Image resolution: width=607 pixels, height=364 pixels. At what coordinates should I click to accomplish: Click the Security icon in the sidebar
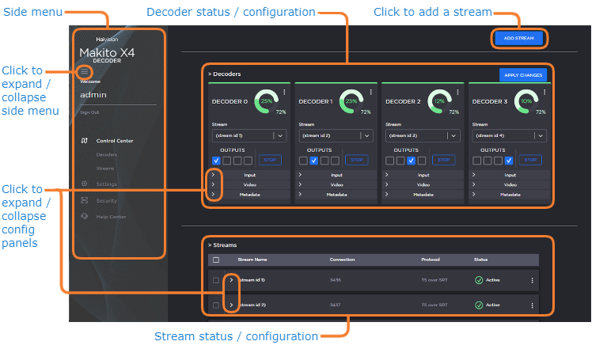[x=84, y=201]
